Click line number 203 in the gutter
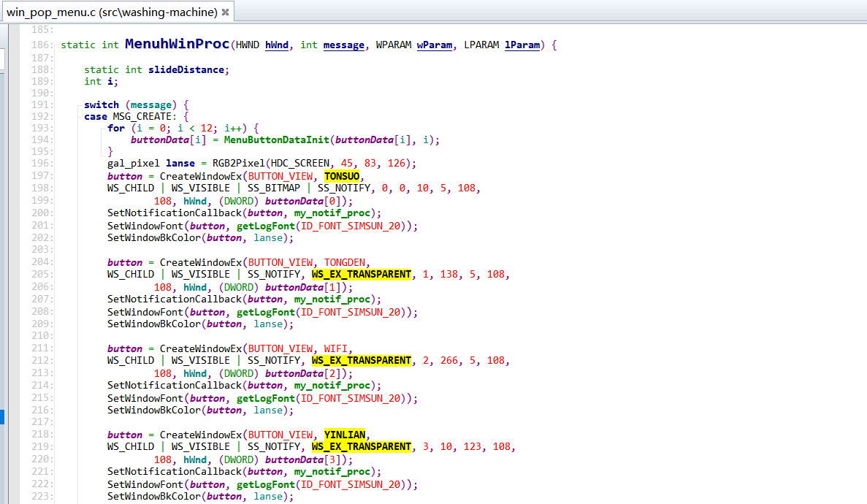Image resolution: width=867 pixels, height=504 pixels. tap(42, 250)
